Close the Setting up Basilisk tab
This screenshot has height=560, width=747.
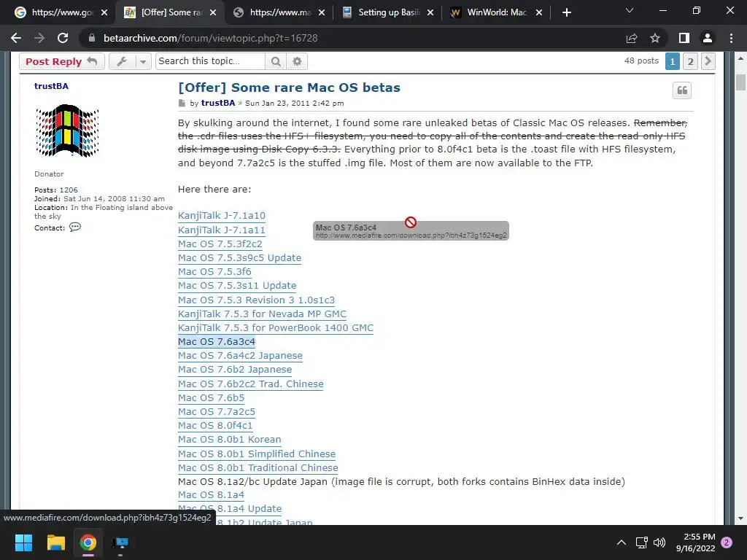pos(430,12)
